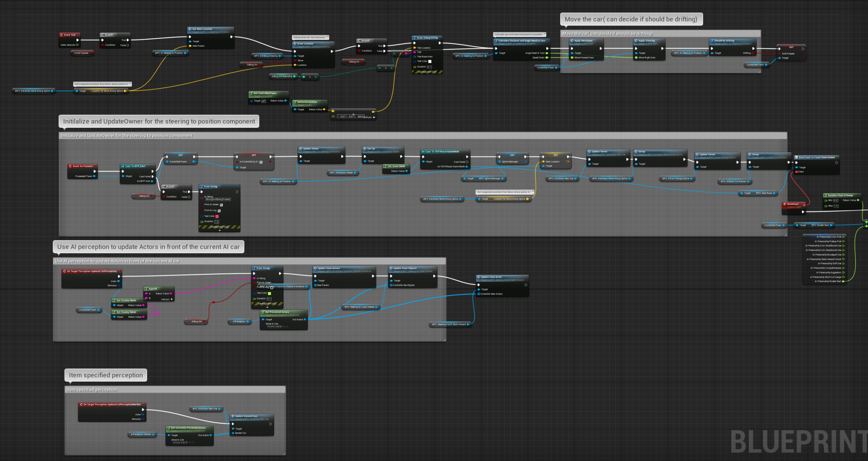Click Event On Possess delegate pin

click(96, 166)
